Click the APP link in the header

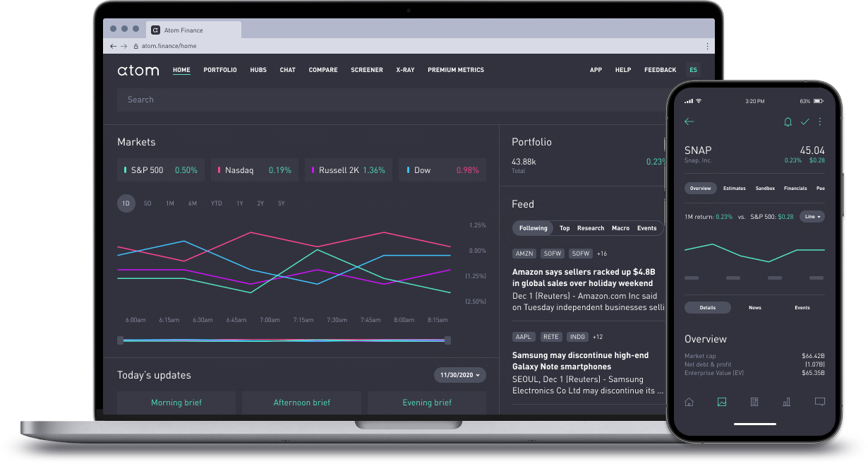(596, 70)
